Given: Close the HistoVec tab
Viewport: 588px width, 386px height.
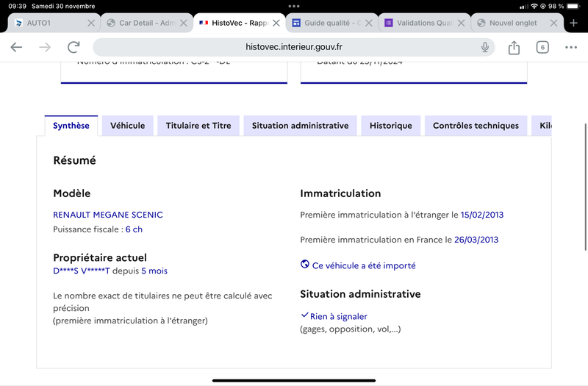Looking at the screenshot, I should [x=276, y=23].
